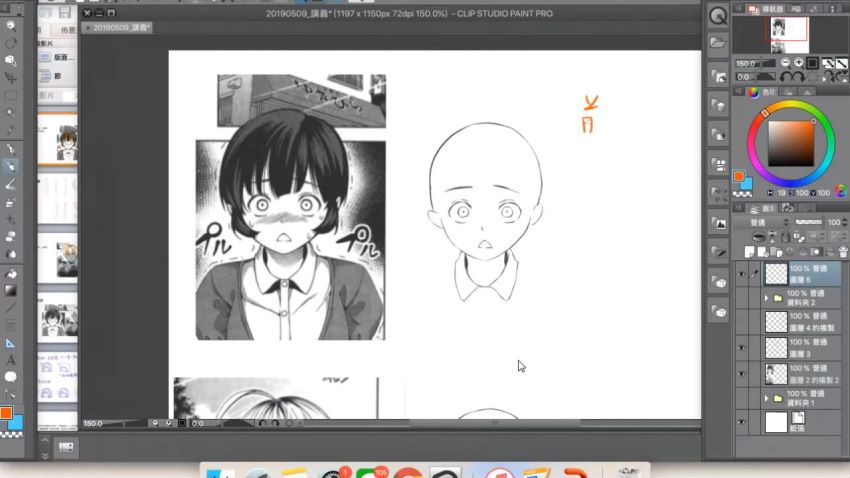850x478 pixels.
Task: Select the transparent color swatch in toolbar
Action: pos(11,435)
